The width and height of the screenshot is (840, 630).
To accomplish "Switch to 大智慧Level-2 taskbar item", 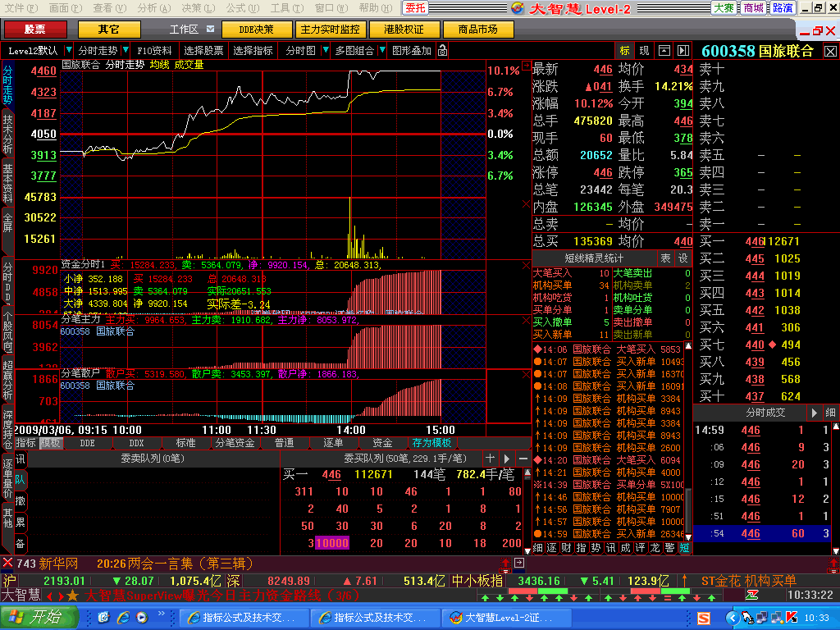I will click(x=506, y=618).
